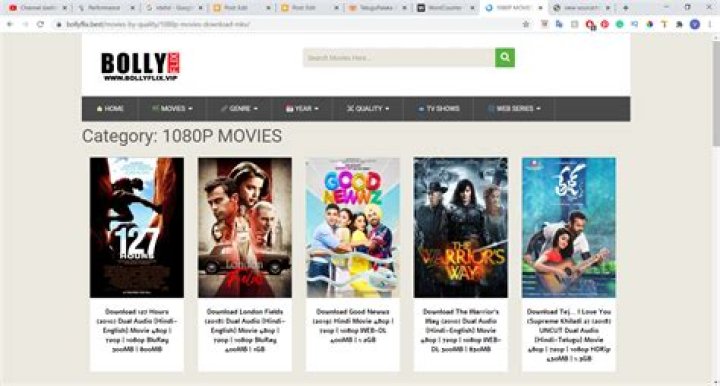The height and width of the screenshot is (386, 720).
Task: Click the film icon beside Movies
Action: point(155,109)
